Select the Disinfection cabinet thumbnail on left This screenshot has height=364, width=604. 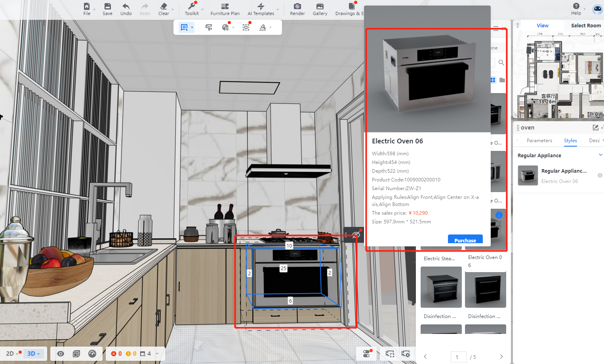[x=441, y=287]
